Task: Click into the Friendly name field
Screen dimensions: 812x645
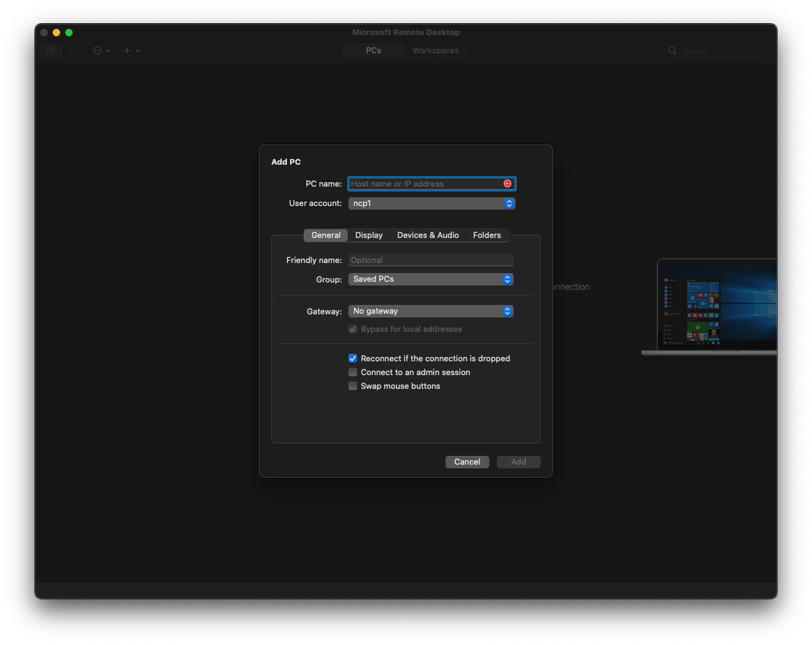Action: tap(431, 261)
